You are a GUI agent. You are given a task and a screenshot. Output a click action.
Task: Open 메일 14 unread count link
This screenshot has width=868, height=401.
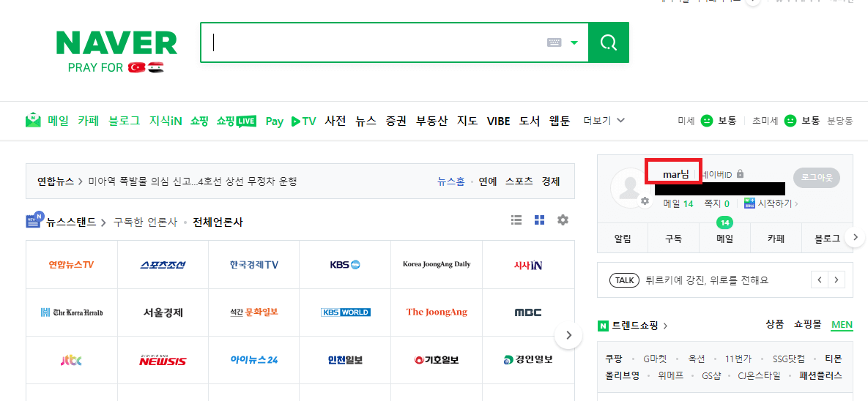(x=678, y=203)
